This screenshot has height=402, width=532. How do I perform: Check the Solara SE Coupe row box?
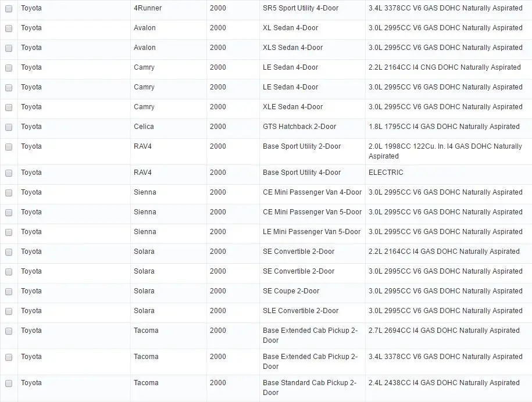pos(9,292)
